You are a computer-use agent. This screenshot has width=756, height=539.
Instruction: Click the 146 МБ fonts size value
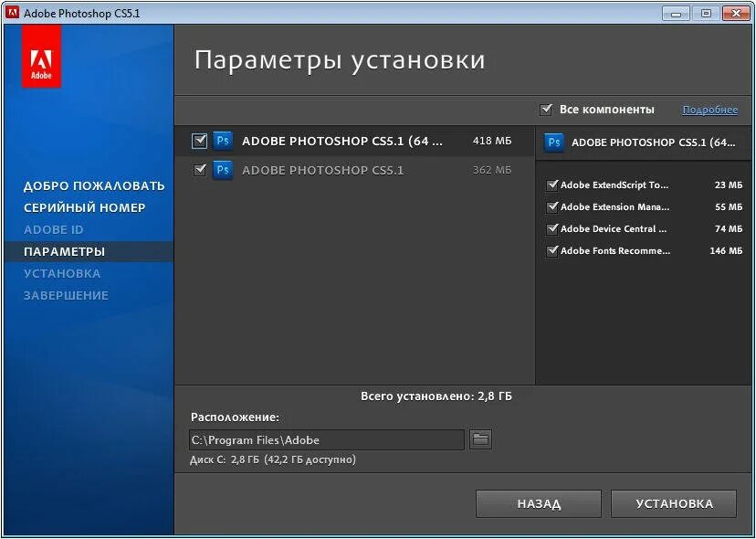pyautogui.click(x=726, y=251)
